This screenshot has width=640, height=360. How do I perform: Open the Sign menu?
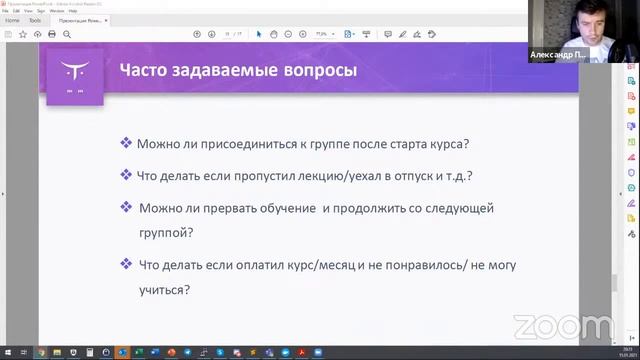pyautogui.click(x=41, y=11)
